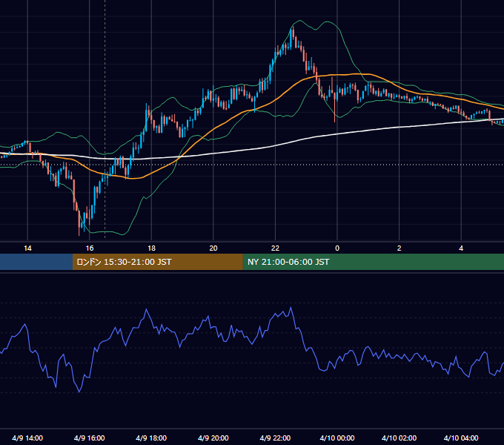Select the ロンドン 15:30-21:00 JST session bar
The image size is (504, 445).
[157, 262]
